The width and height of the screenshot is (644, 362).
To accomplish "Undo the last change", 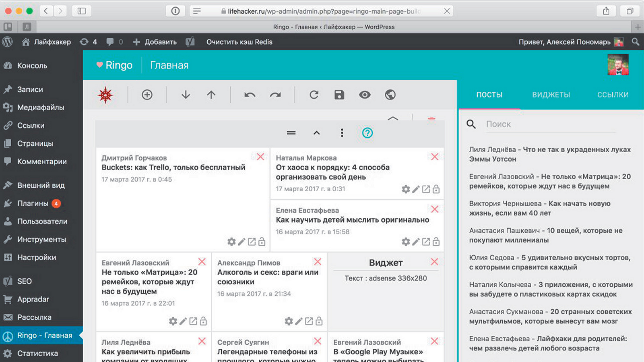I will pos(250,95).
